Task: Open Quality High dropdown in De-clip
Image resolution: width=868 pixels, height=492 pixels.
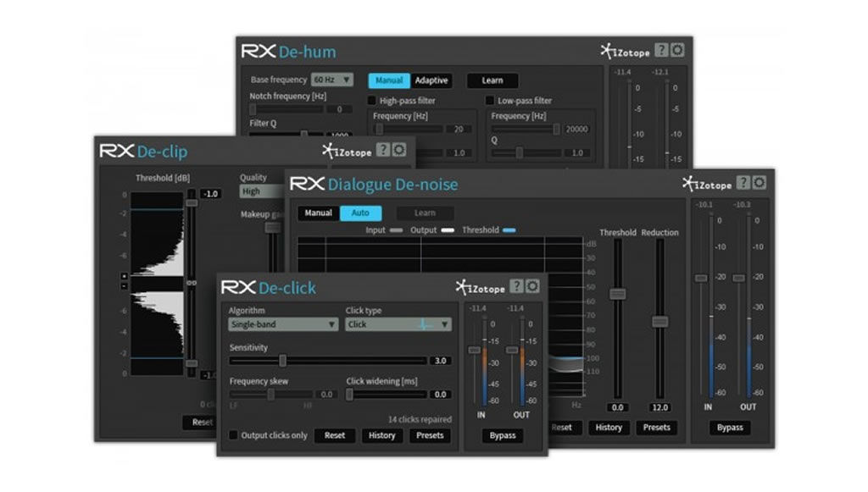Action: coord(263,191)
